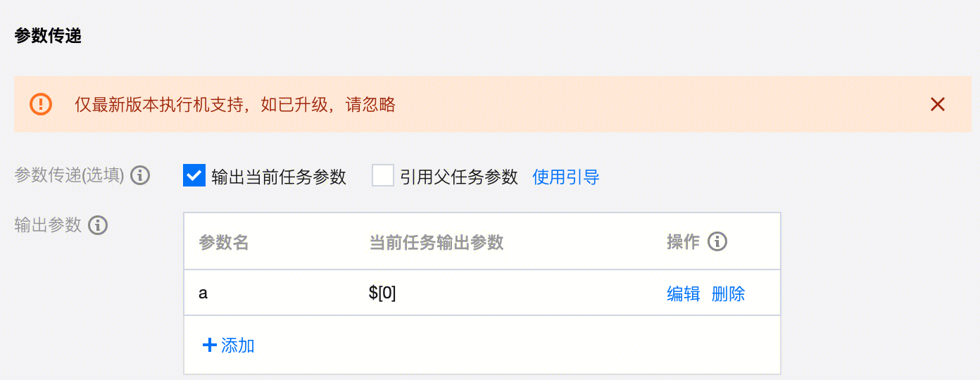Click the info icon next to 操作 header

click(717, 242)
